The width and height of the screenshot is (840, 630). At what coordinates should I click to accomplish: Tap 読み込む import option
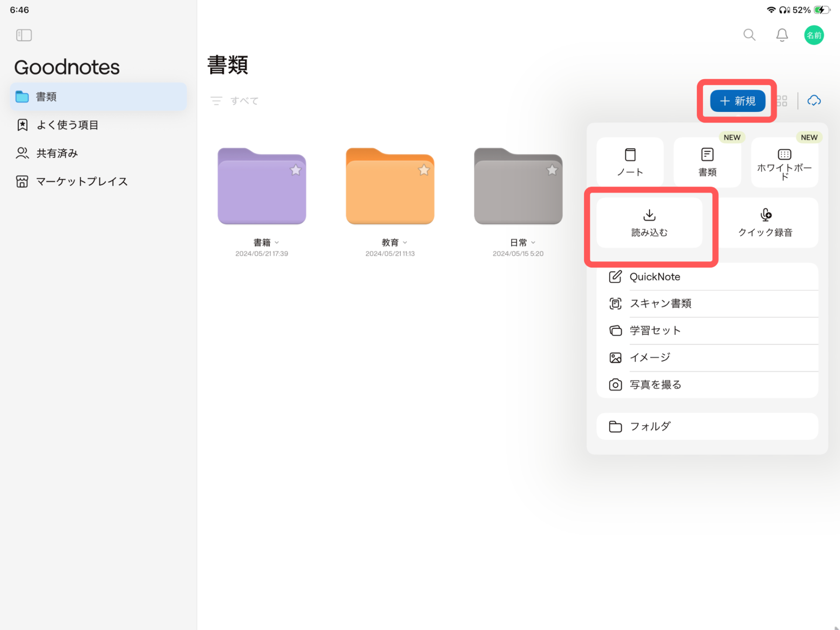(x=649, y=223)
